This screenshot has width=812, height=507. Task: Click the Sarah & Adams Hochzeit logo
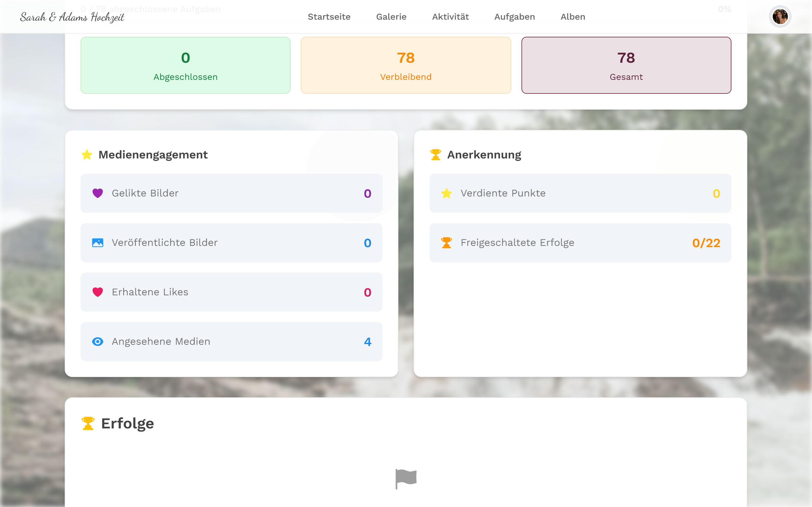click(72, 17)
